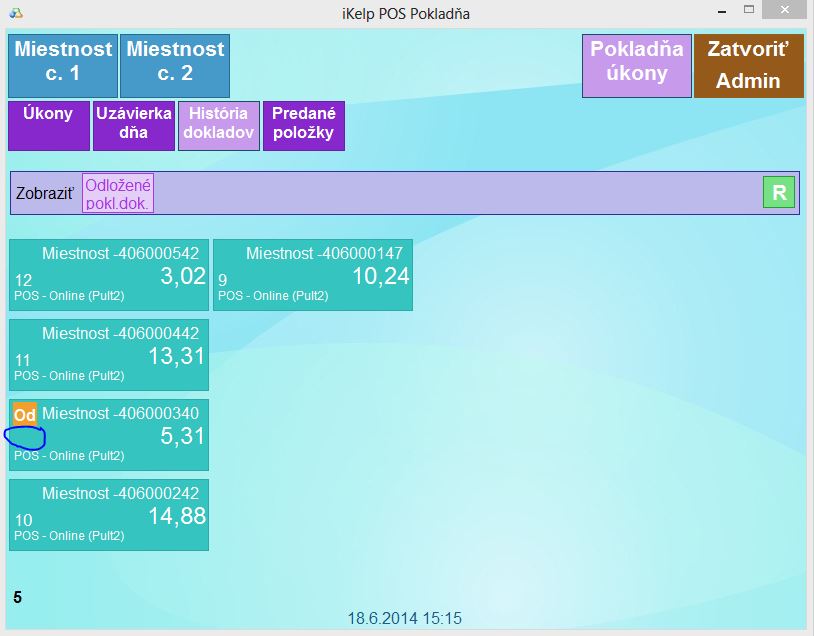Toggle Odložené pokl.dok. filter
814x636 pixels.
(118, 193)
